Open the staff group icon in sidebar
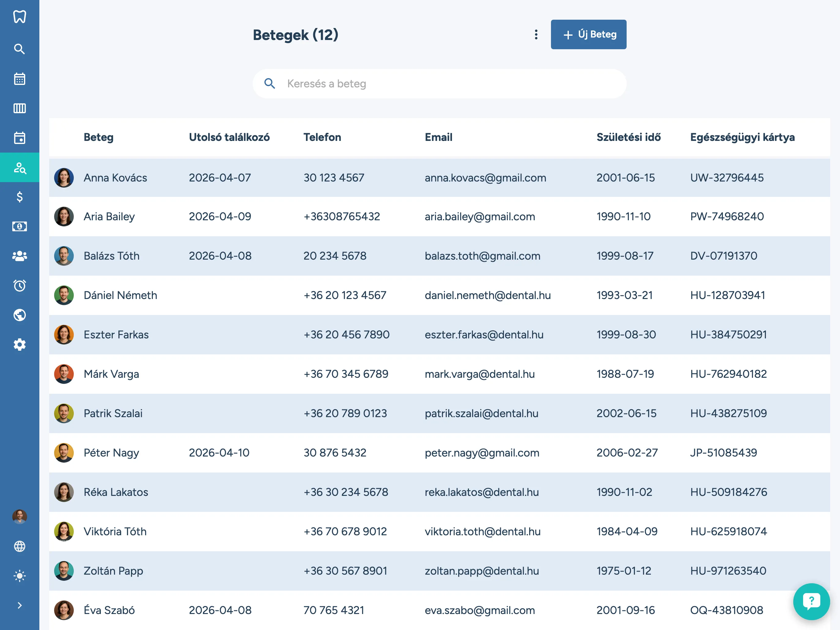 click(x=19, y=256)
